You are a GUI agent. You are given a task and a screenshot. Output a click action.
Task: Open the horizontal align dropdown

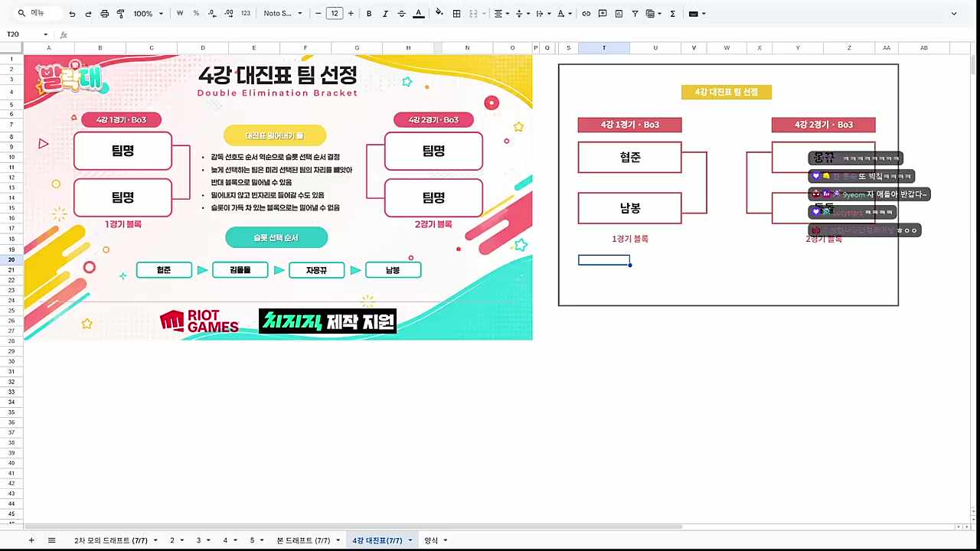(x=501, y=14)
